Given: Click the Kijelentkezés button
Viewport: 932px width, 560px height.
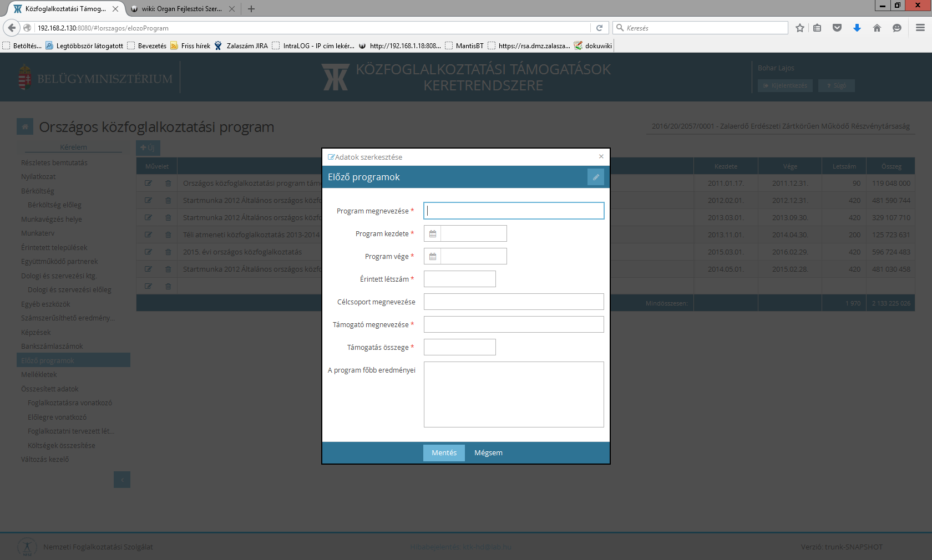Looking at the screenshot, I should [x=785, y=85].
